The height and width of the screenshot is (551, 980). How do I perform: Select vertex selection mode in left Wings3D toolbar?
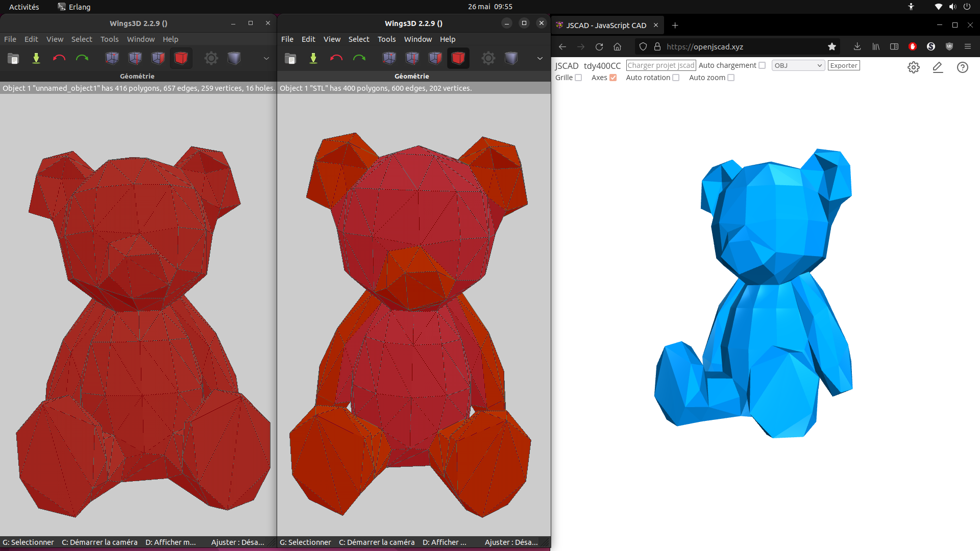(x=112, y=58)
